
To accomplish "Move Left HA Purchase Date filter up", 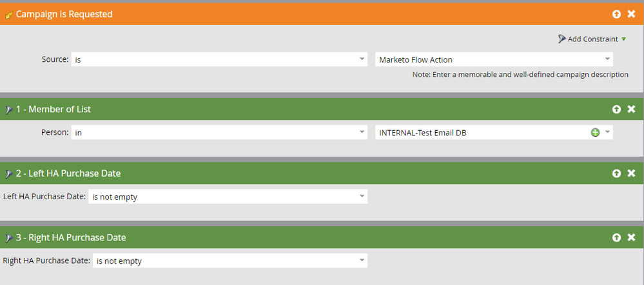I will coord(616,173).
